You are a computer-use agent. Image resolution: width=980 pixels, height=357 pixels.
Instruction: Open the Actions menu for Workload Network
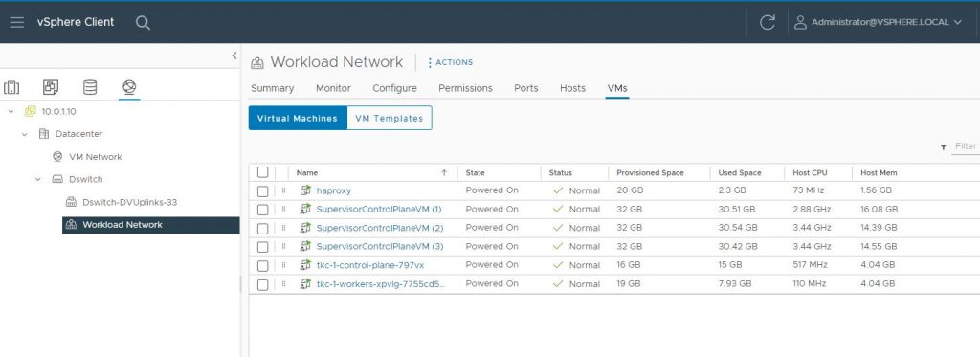450,62
